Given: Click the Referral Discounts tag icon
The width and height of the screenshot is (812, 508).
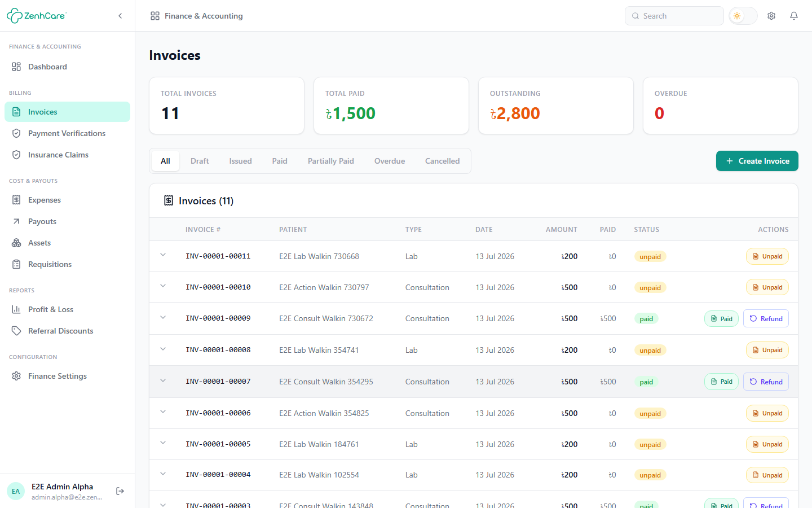Looking at the screenshot, I should [16, 331].
